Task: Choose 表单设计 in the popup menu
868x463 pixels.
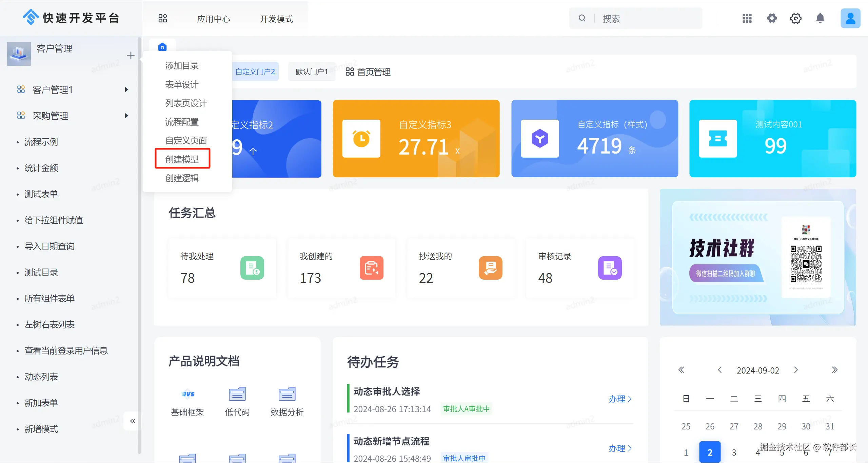Action: [182, 84]
